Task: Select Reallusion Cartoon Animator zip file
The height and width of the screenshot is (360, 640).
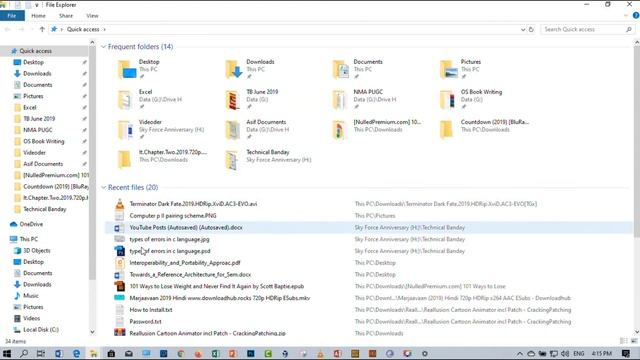Action: tap(207, 333)
